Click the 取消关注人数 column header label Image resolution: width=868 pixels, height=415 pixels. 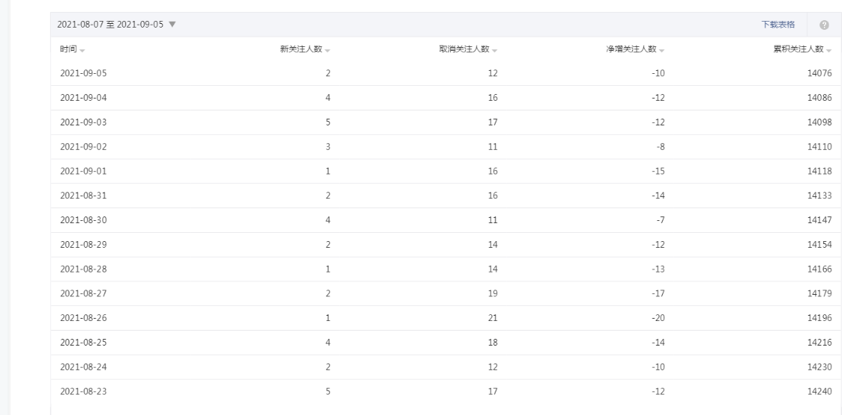click(464, 49)
